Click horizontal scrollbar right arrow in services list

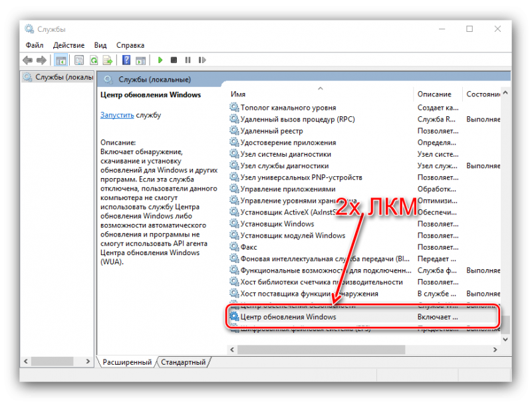pos(495,350)
